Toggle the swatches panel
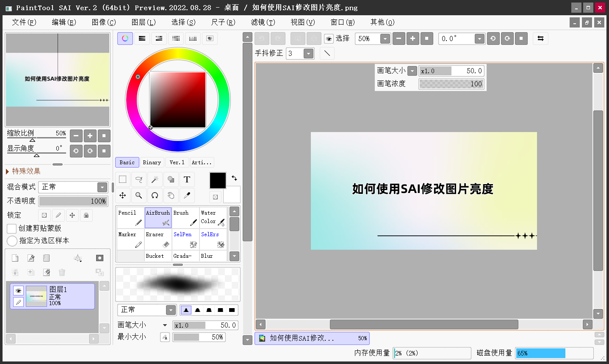Viewport: 609px width, 364px height. (193, 39)
